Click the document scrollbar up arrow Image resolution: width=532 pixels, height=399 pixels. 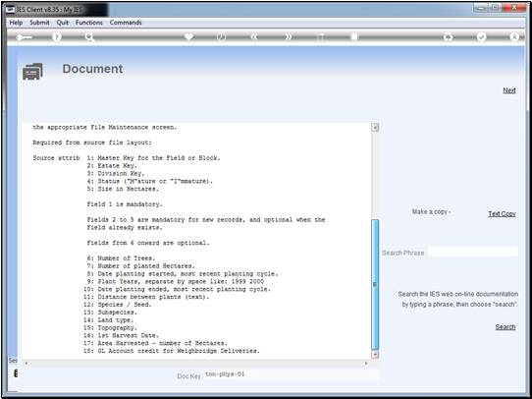tap(375, 128)
